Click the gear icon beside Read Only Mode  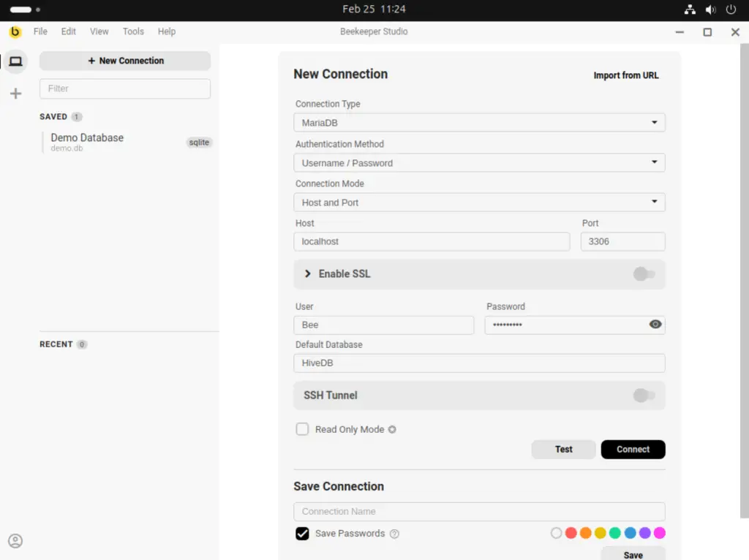pos(392,429)
